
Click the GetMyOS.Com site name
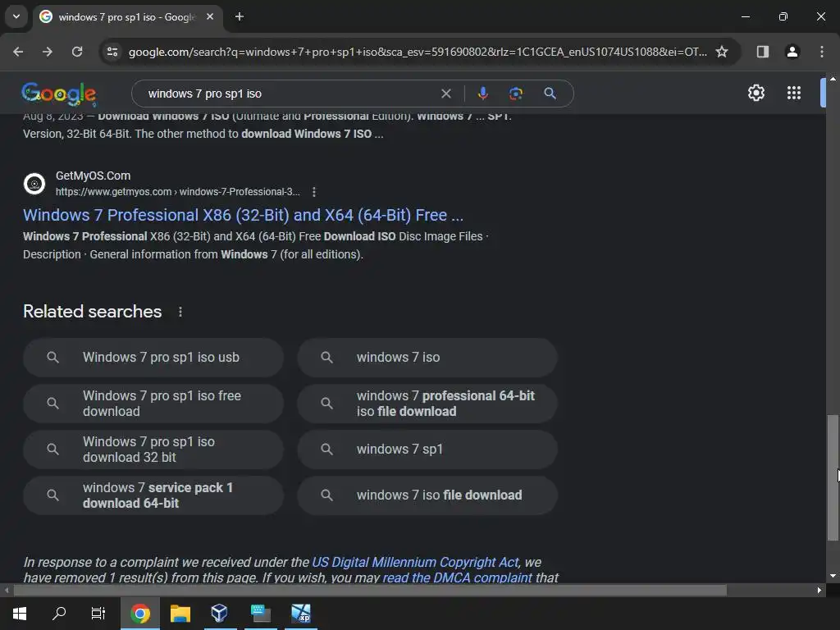(x=93, y=176)
